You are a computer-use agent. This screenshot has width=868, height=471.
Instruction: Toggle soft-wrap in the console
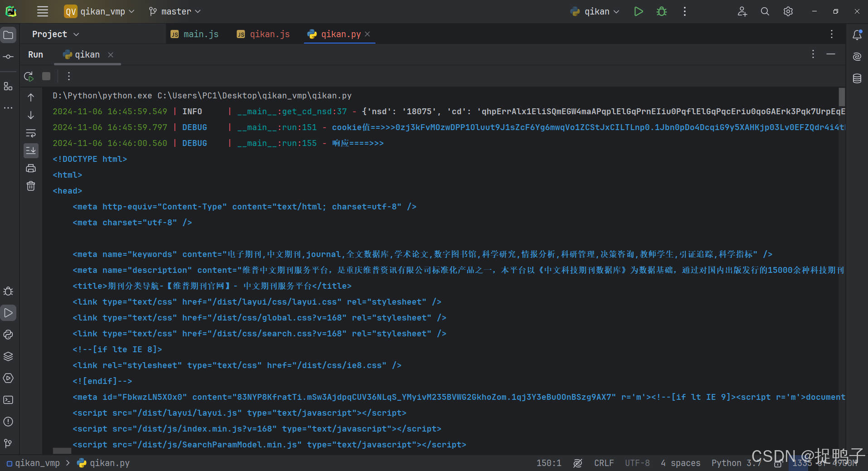[x=31, y=133]
